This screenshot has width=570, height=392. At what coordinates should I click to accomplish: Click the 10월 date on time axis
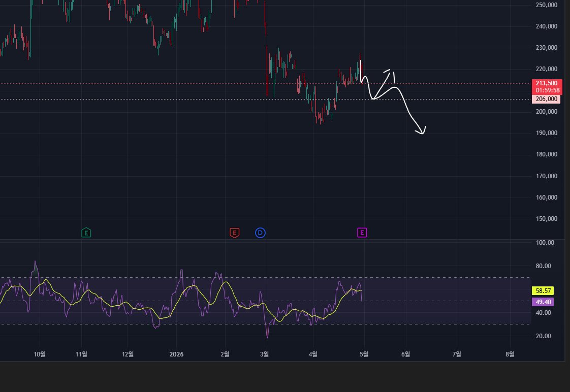pos(40,354)
